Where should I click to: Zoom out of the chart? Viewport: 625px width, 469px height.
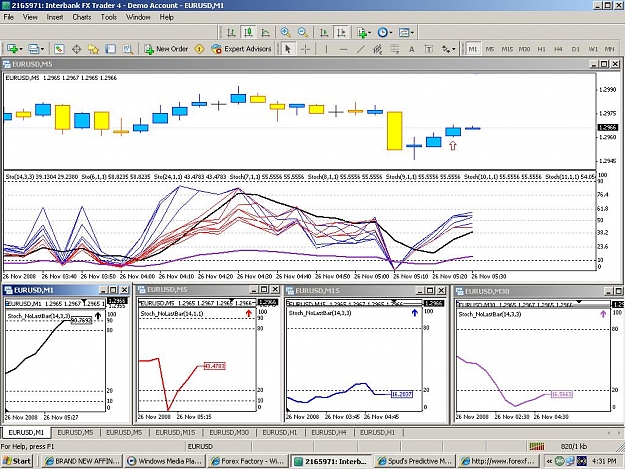(303, 32)
